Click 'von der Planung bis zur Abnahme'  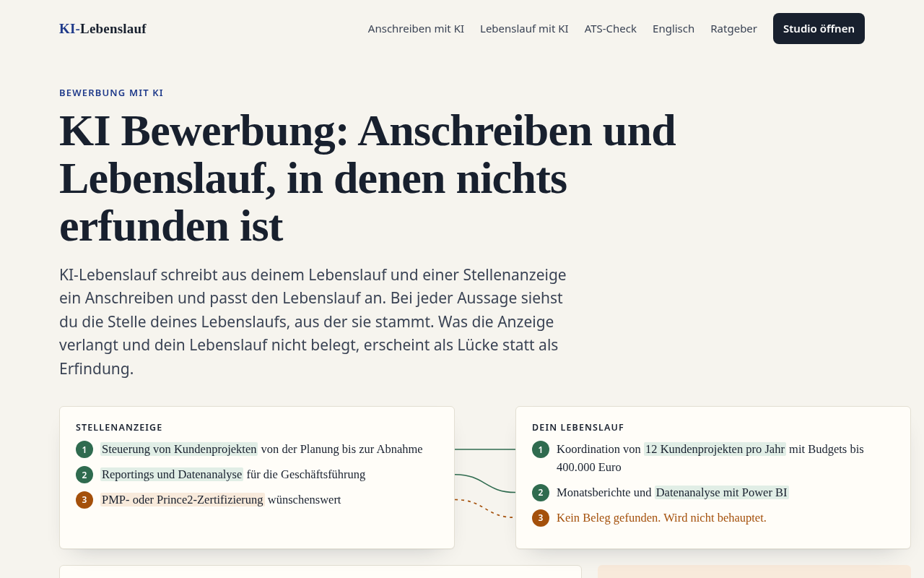pyautogui.click(x=342, y=449)
